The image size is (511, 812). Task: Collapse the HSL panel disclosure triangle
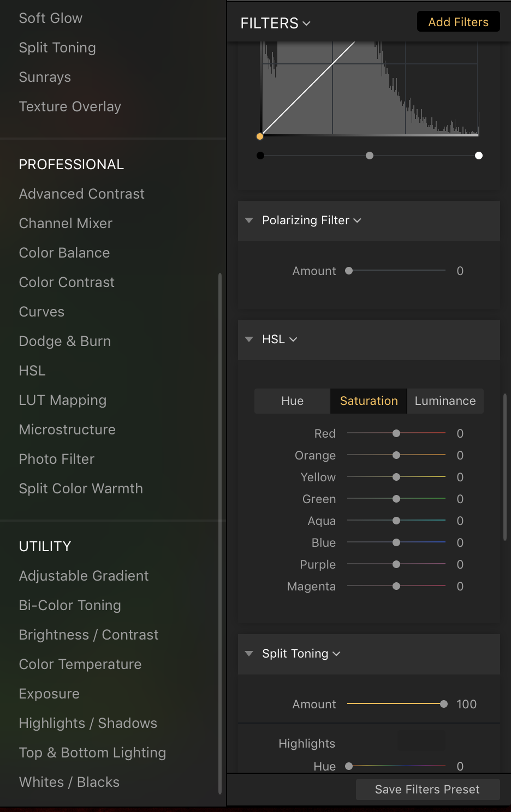[x=249, y=339]
